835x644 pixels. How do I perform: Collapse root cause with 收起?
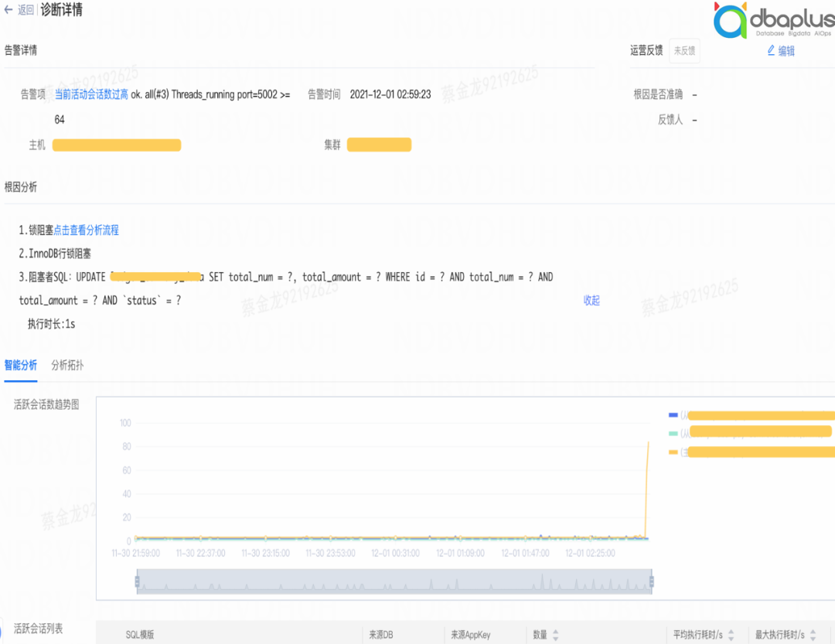coord(591,301)
